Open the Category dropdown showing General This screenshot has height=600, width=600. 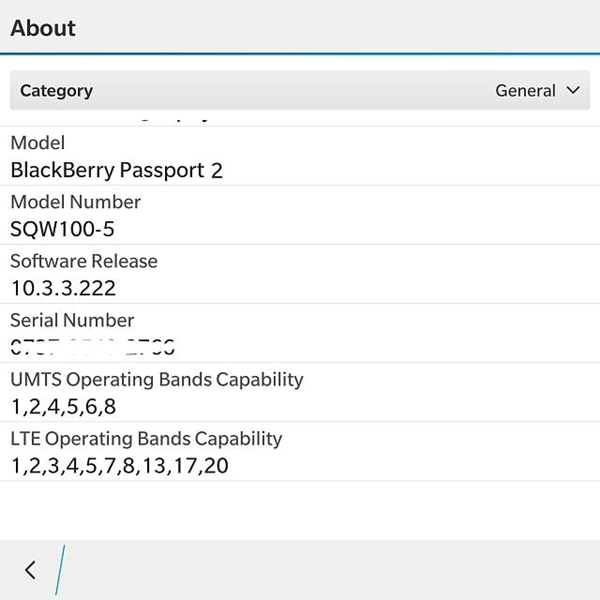click(x=300, y=90)
